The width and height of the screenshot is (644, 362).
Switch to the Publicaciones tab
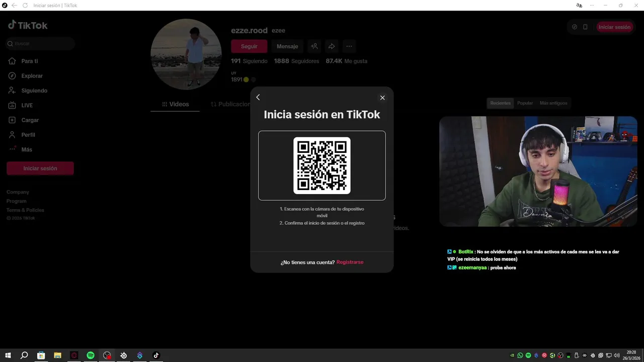230,104
